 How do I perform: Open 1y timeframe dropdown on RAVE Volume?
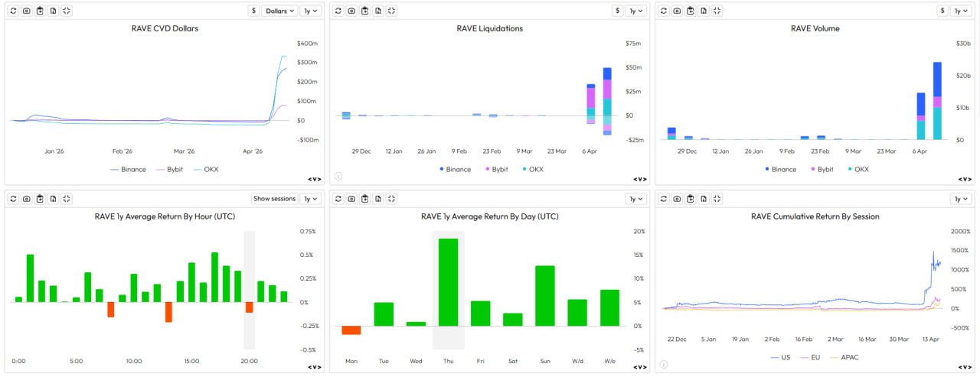tap(961, 11)
